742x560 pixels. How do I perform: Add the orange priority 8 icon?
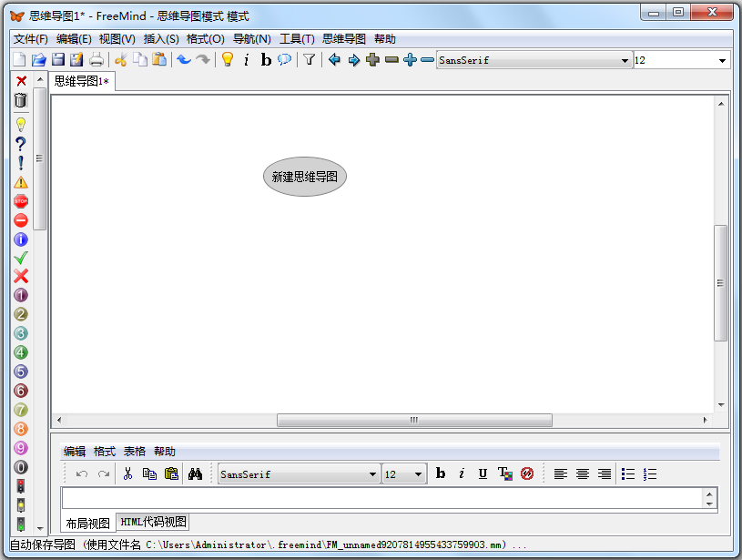[21, 429]
